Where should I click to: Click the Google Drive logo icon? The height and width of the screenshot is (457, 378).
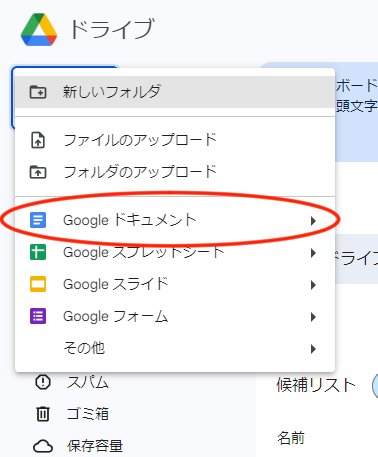(x=39, y=29)
